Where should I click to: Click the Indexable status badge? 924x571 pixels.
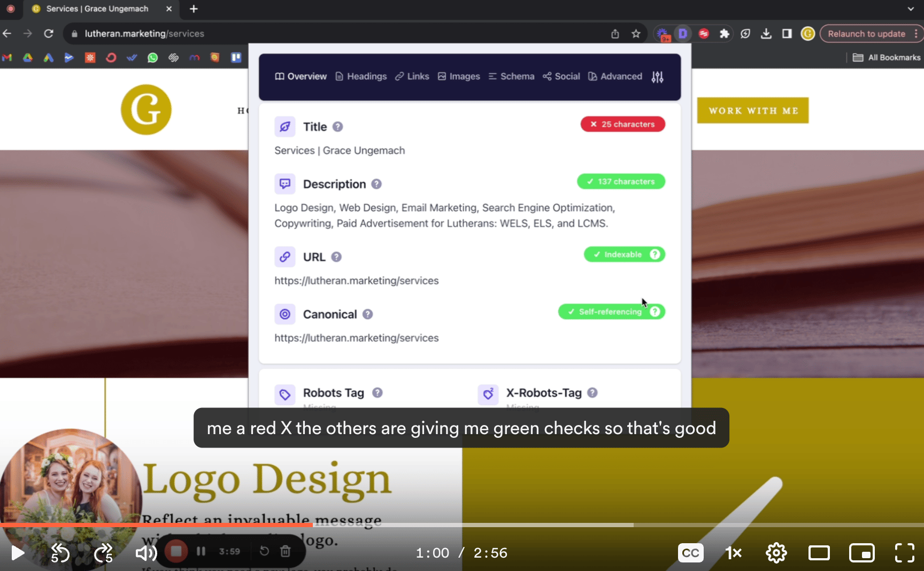pos(625,254)
